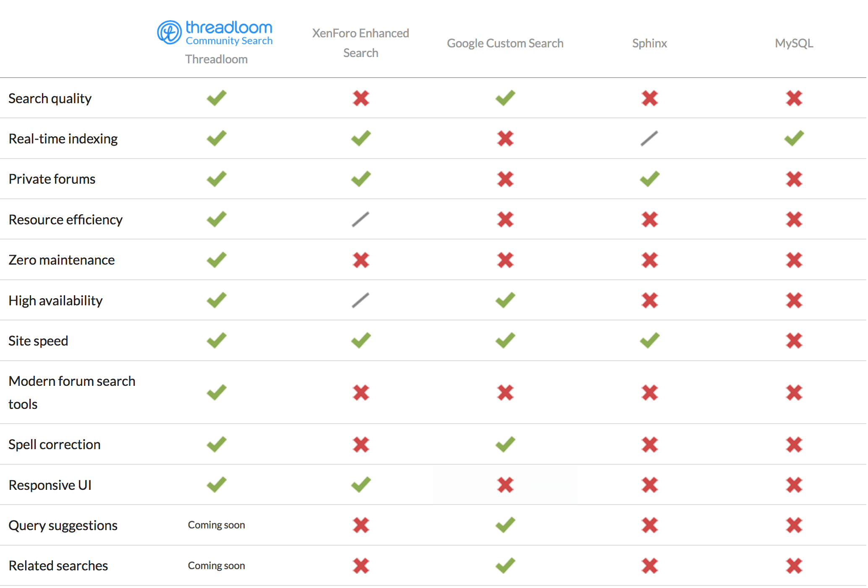This screenshot has width=868, height=588.
Task: Click Threadloom's Search quality green checkmark
Action: tap(217, 98)
